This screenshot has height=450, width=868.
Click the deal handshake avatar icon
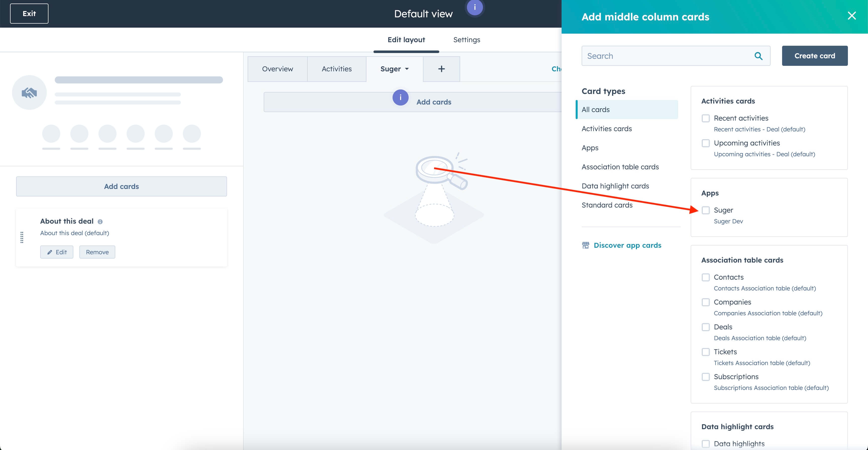(x=29, y=93)
